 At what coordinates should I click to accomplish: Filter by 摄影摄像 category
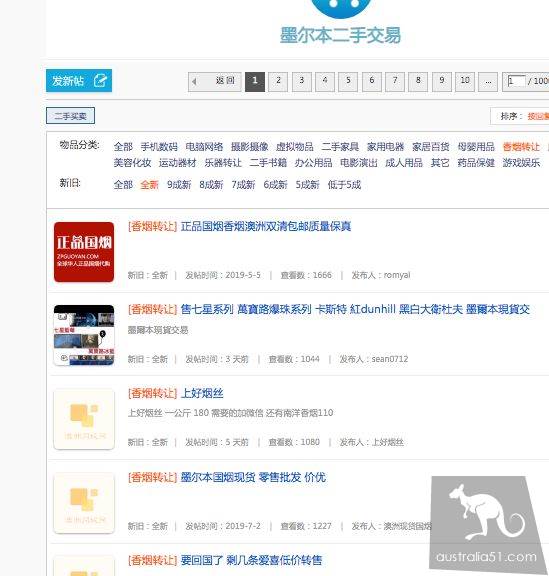click(x=250, y=147)
